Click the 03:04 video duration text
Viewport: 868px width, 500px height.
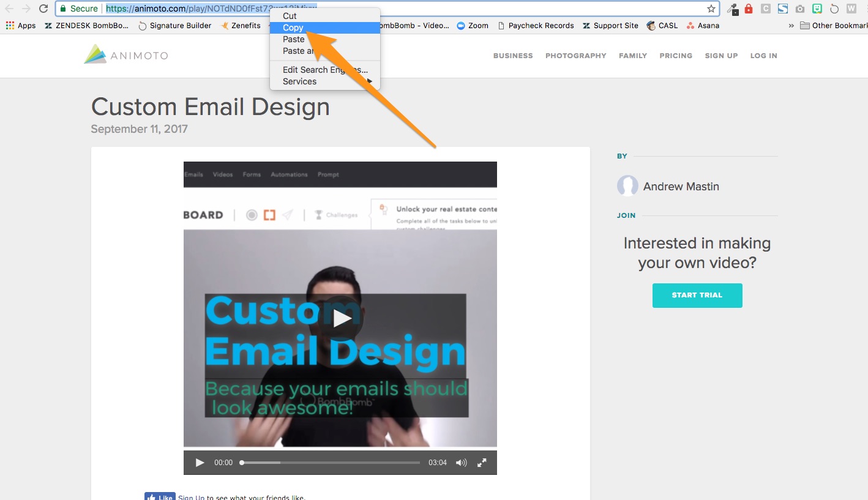tap(438, 463)
